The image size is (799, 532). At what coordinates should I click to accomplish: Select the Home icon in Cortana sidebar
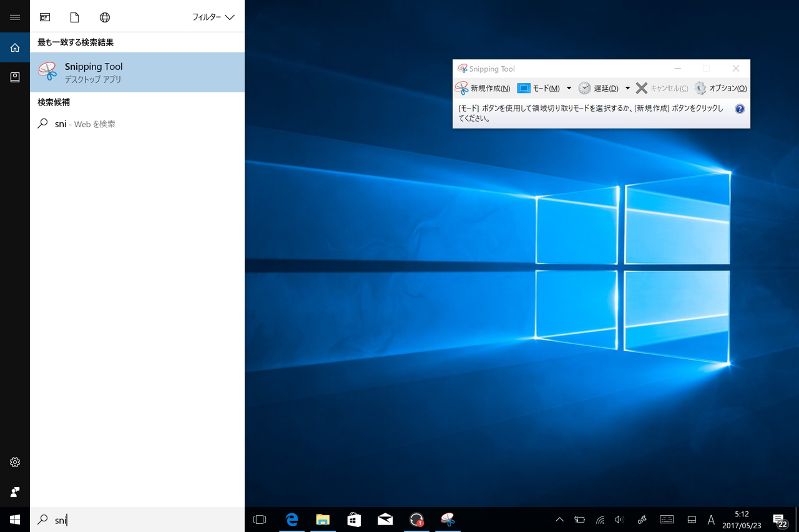click(14, 47)
